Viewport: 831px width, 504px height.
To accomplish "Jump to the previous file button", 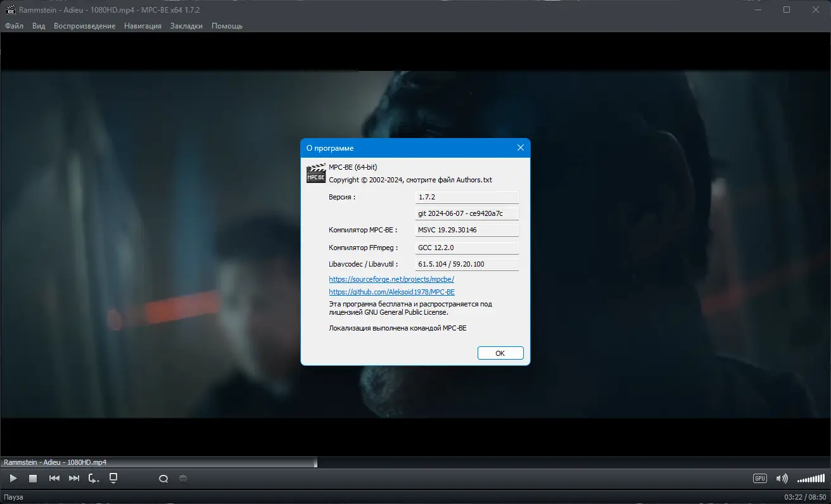I will coord(54,479).
